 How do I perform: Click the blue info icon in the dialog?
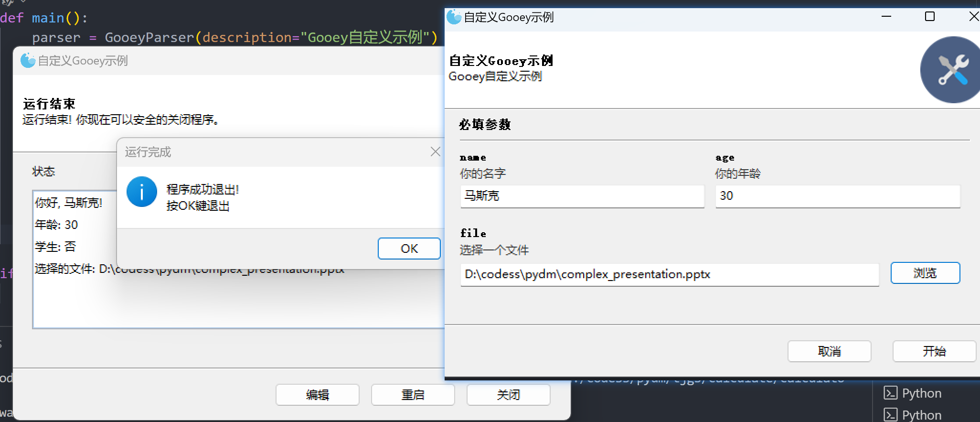[x=142, y=192]
